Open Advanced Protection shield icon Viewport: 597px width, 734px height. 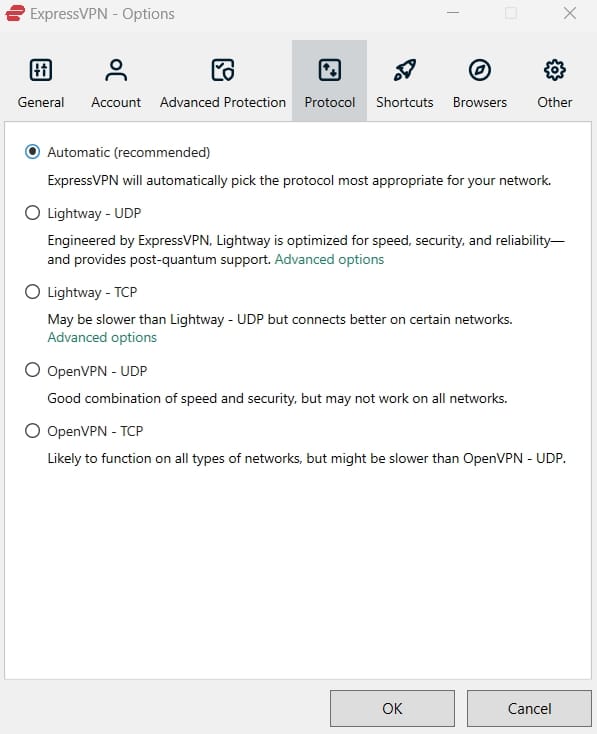coord(223,70)
